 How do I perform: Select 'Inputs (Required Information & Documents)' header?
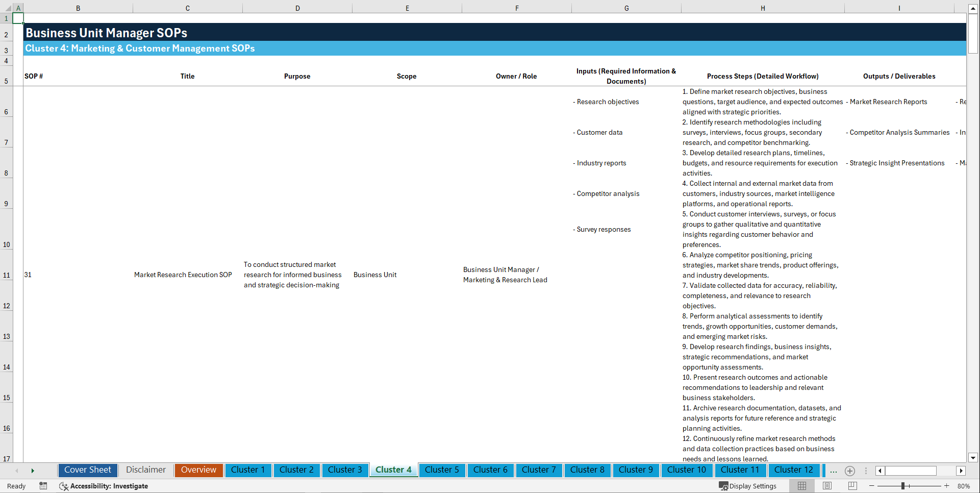(626, 76)
